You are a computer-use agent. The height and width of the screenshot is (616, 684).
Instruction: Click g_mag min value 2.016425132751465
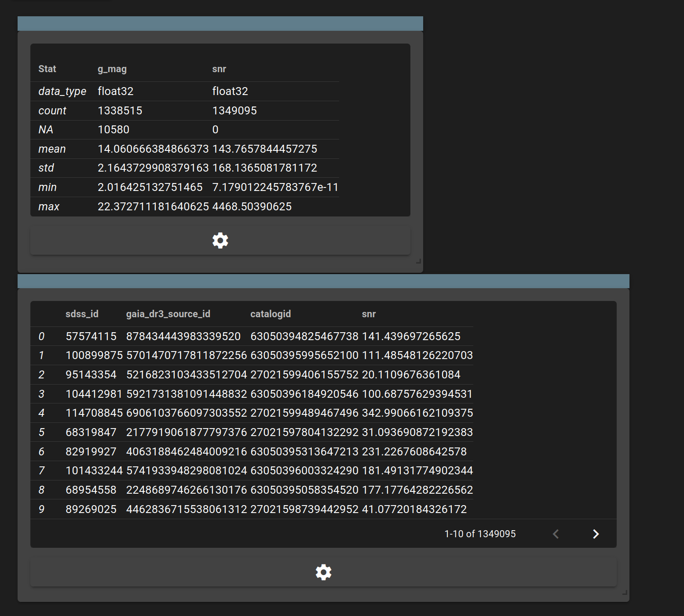point(150,187)
